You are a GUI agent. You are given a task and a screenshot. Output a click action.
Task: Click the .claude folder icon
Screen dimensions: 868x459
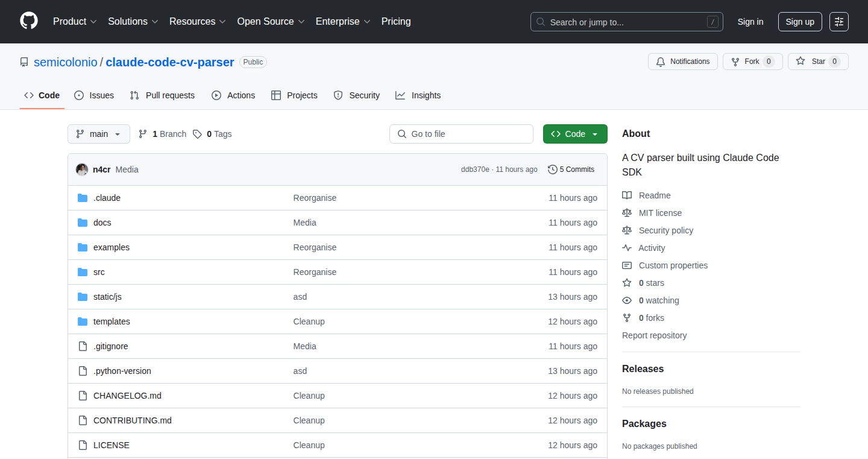pos(83,198)
